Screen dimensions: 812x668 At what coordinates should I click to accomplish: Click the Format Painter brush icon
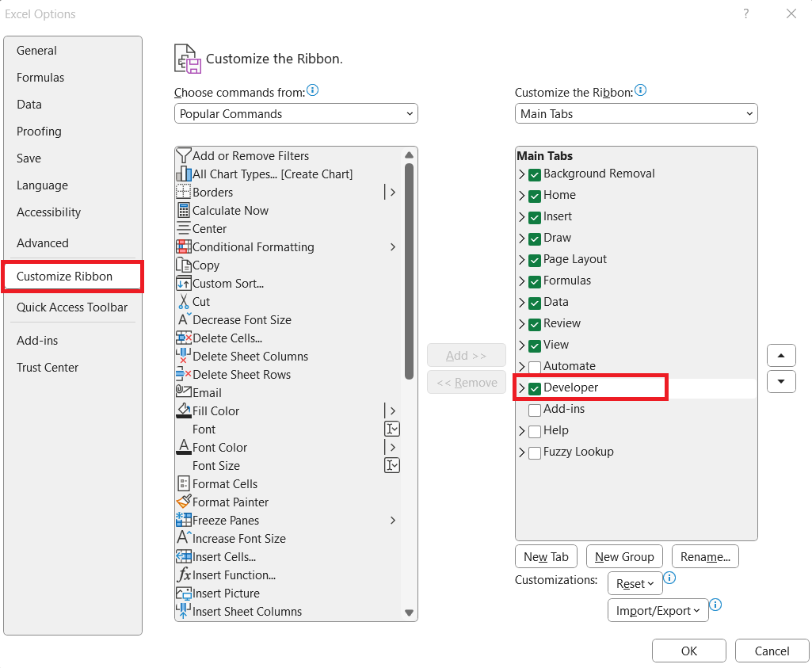[183, 502]
